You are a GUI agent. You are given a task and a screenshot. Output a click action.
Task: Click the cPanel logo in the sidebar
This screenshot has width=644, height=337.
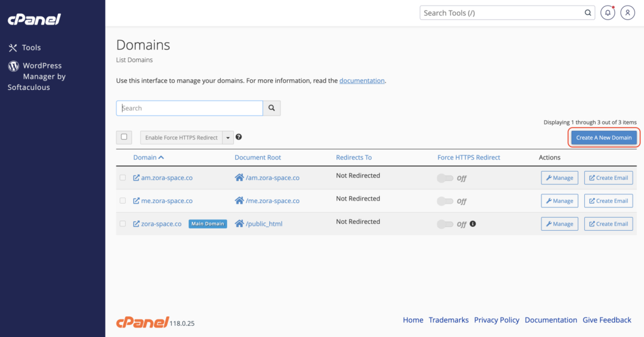[34, 19]
